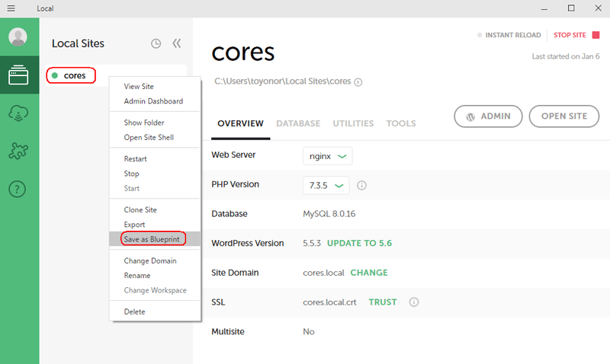Toggle Instant Reload
610x364 pixels.
(509, 35)
